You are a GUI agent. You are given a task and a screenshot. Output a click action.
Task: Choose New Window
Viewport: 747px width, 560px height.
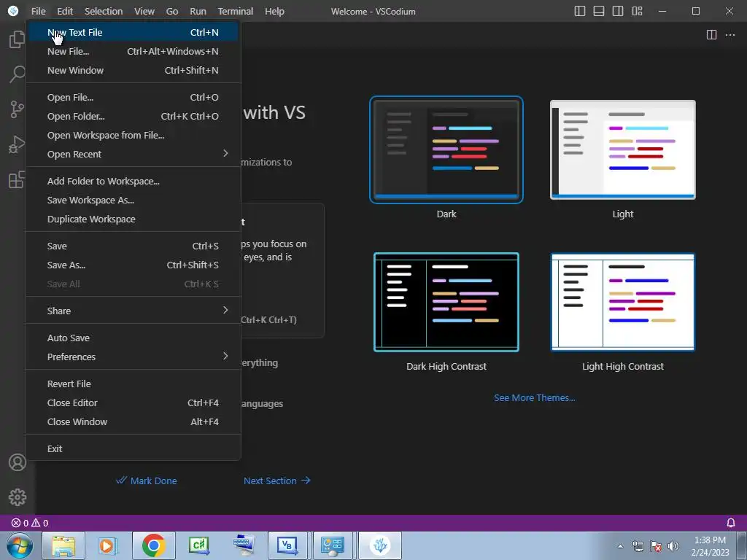(x=133, y=71)
